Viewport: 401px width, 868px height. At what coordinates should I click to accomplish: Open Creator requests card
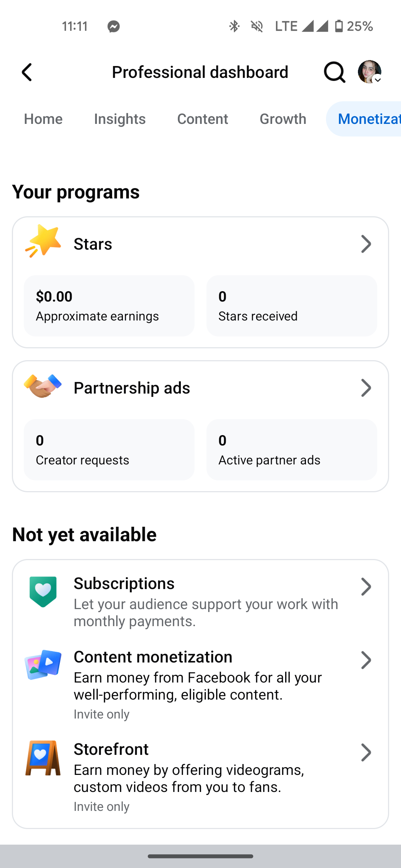[x=109, y=450]
